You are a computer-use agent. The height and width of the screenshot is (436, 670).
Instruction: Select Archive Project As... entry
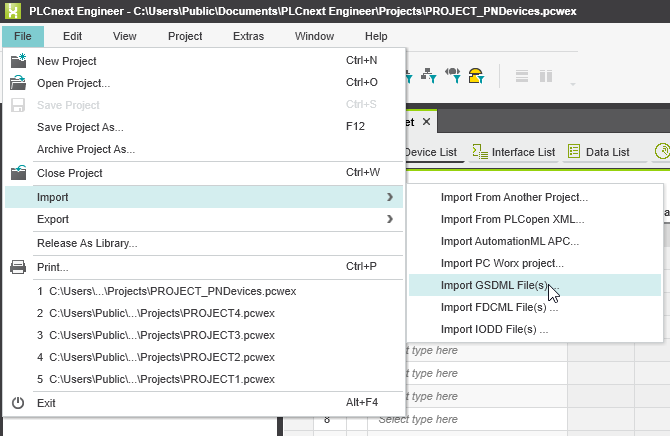[x=204, y=149]
